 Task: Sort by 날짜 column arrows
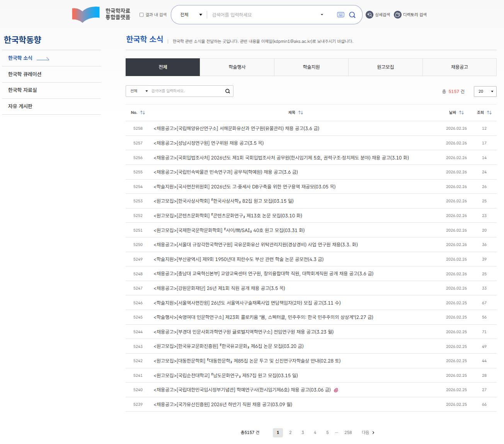click(x=461, y=113)
